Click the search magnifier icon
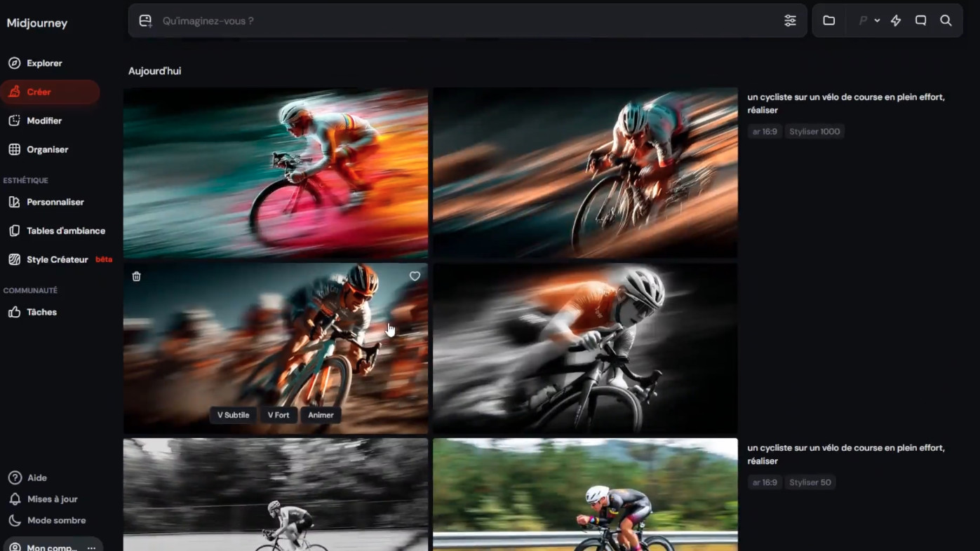980x551 pixels. pyautogui.click(x=946, y=21)
